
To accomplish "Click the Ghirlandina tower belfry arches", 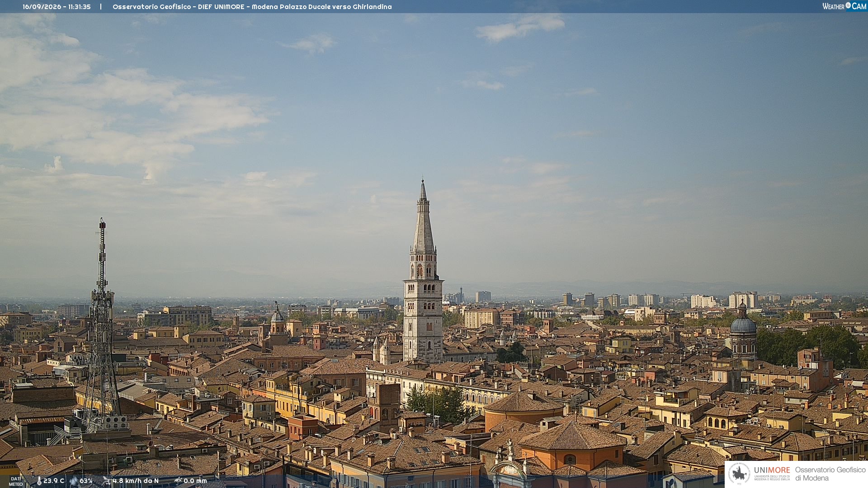I will 423,270.
